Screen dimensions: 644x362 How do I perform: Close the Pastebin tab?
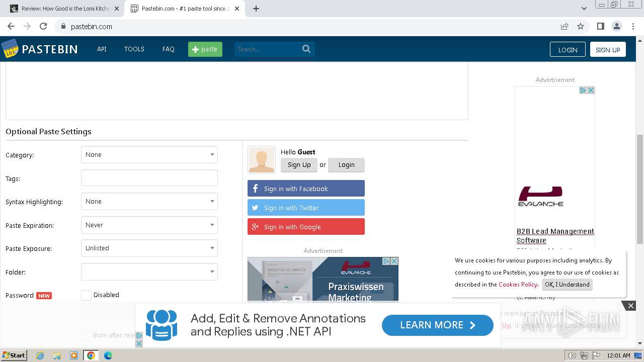point(237,9)
